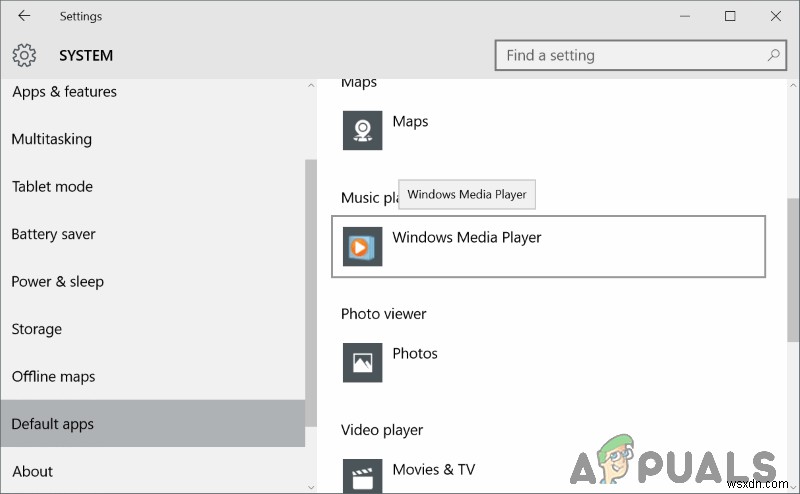This screenshot has height=494, width=800.
Task: Click the Maps app icon
Action: pyautogui.click(x=362, y=130)
